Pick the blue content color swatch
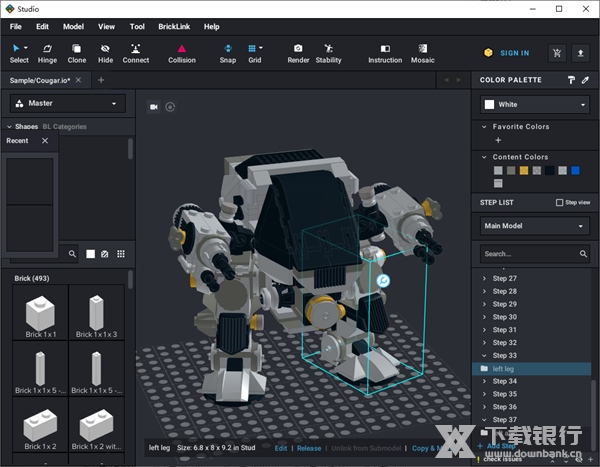Image resolution: width=600 pixels, height=467 pixels. pos(575,170)
